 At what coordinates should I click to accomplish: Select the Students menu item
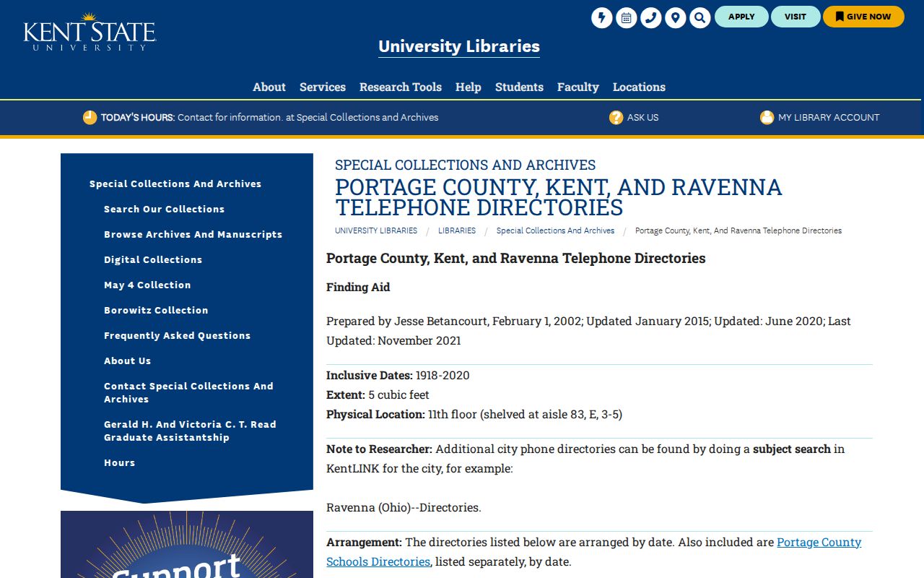point(519,87)
